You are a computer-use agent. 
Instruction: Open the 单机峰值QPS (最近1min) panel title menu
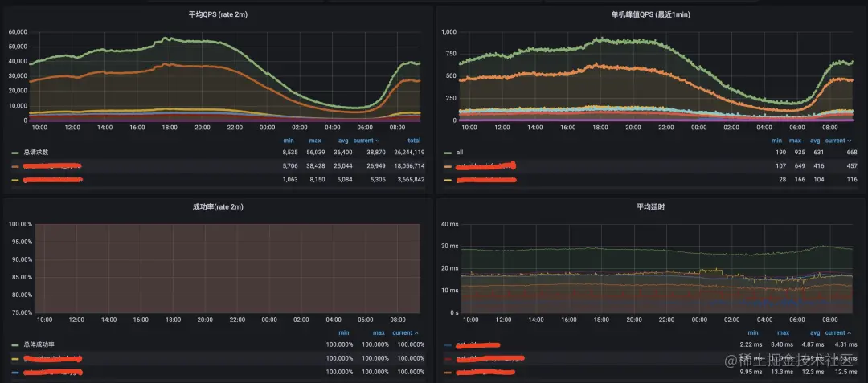pos(650,15)
